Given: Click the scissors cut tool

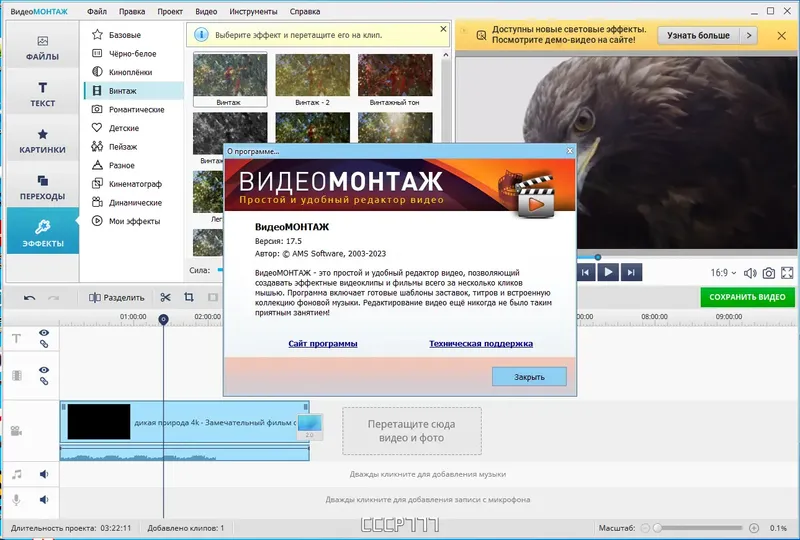Looking at the screenshot, I should point(165,298).
